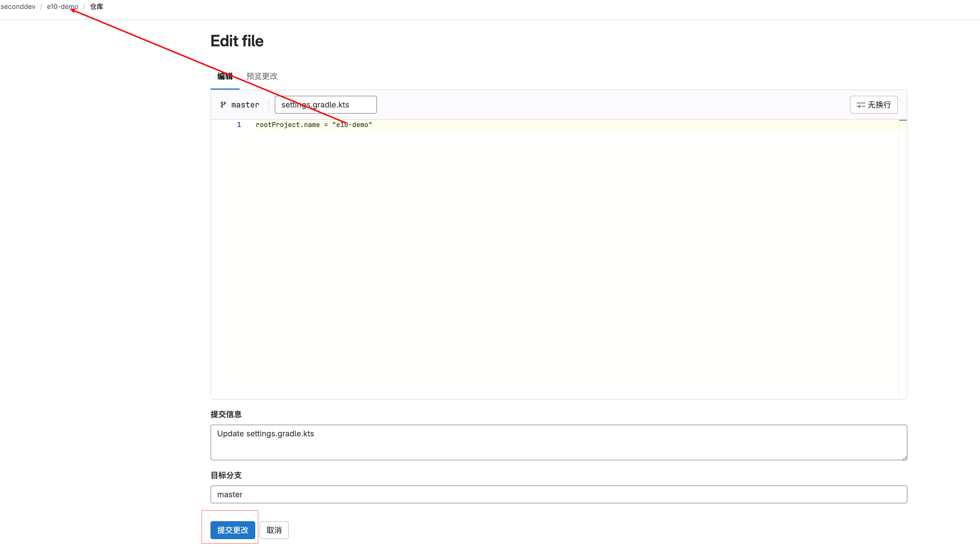Screen dimensions: 980x555
Task: Focus the settings.gradle.kts filename field
Action: [325, 105]
